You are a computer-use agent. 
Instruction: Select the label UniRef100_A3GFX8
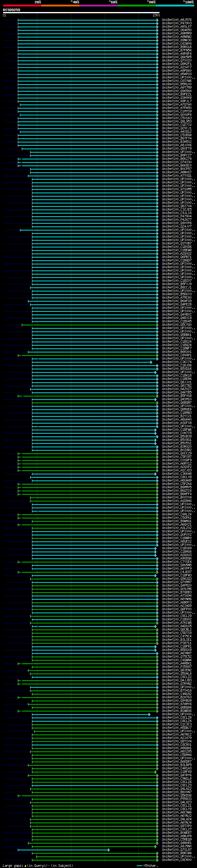coord(177,423)
